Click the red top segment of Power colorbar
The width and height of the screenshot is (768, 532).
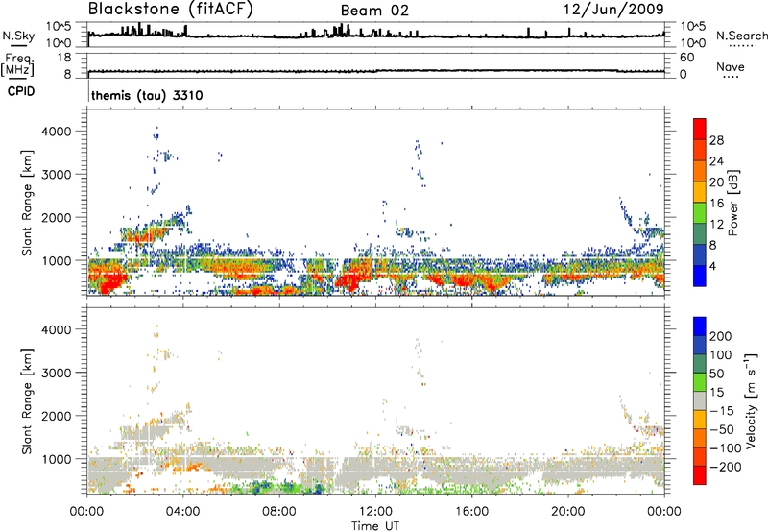coord(700,130)
